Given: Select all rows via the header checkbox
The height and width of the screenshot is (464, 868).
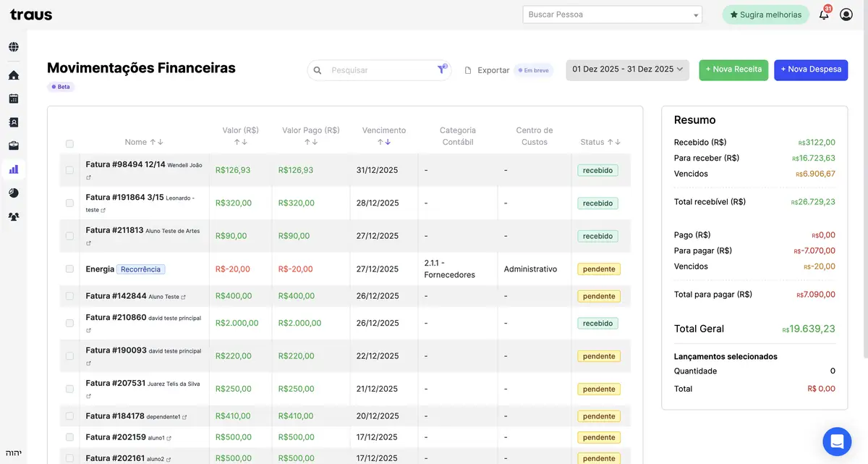Looking at the screenshot, I should tap(69, 143).
